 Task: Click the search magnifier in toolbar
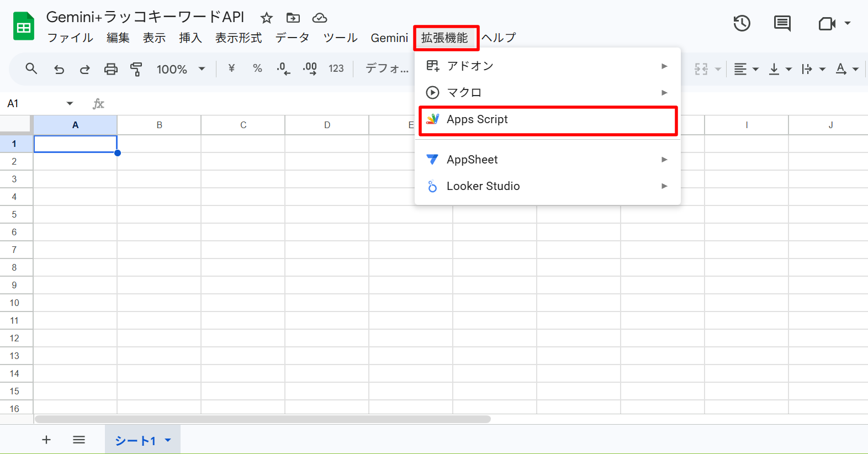(31, 68)
